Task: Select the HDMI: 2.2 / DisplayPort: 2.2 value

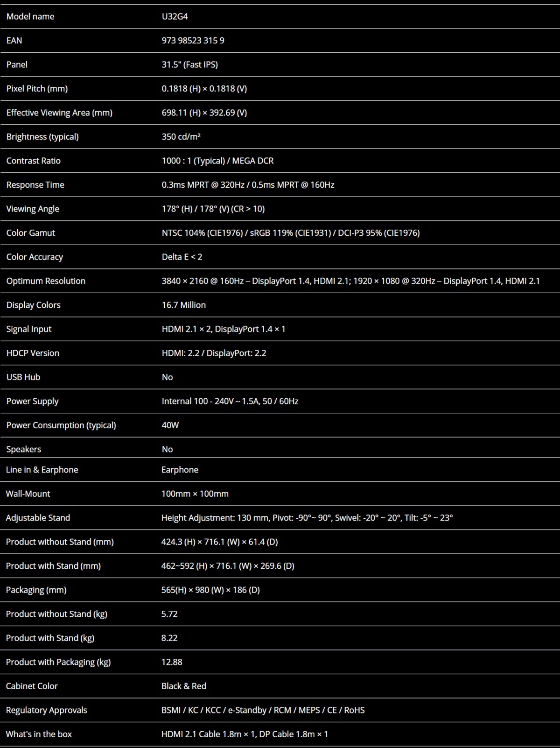Action: coord(214,353)
